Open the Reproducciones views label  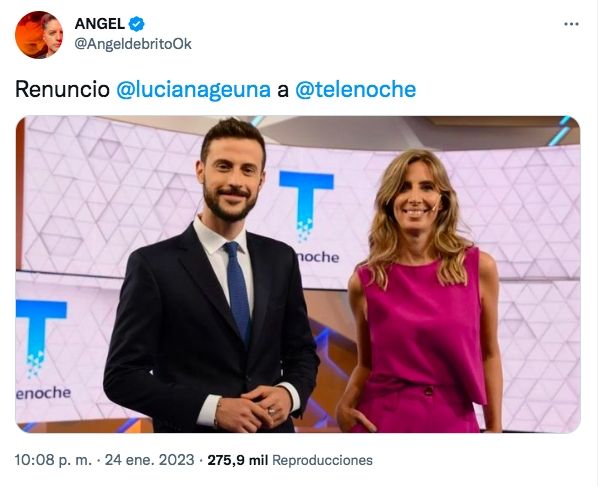(x=322, y=460)
